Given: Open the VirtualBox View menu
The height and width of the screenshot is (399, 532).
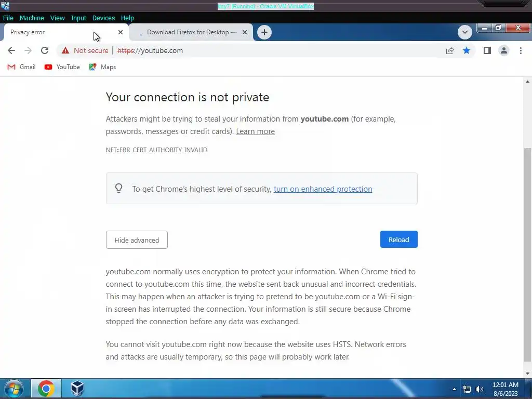Looking at the screenshot, I should coord(57,18).
